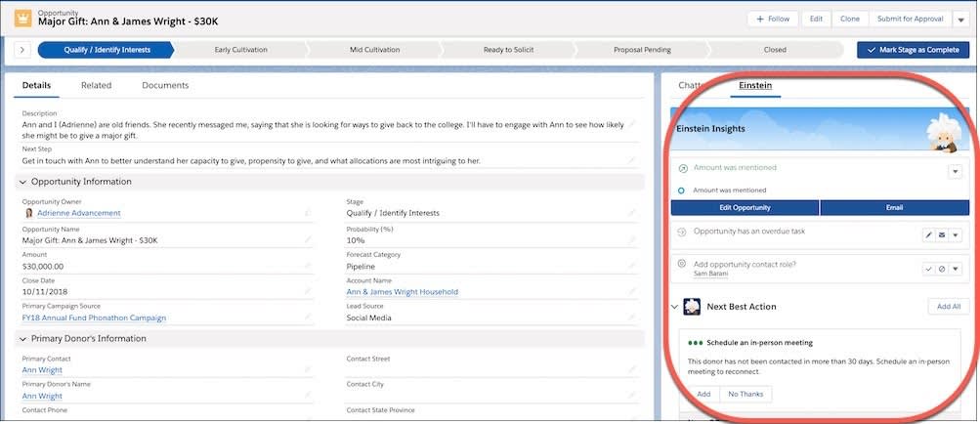The image size is (980, 424).
Task: Click the Einstein icon beside Next Best Action
Action: point(692,307)
